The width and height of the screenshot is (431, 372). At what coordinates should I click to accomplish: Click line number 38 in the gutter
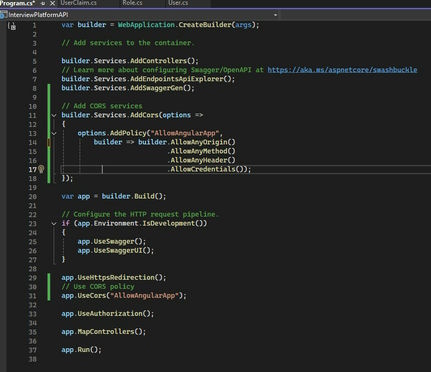point(32,359)
